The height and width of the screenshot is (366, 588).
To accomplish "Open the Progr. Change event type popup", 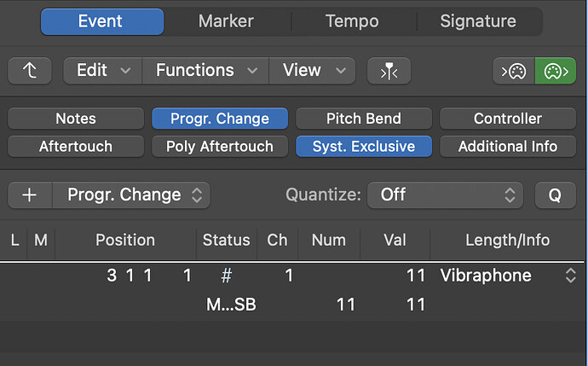I will 131,195.
